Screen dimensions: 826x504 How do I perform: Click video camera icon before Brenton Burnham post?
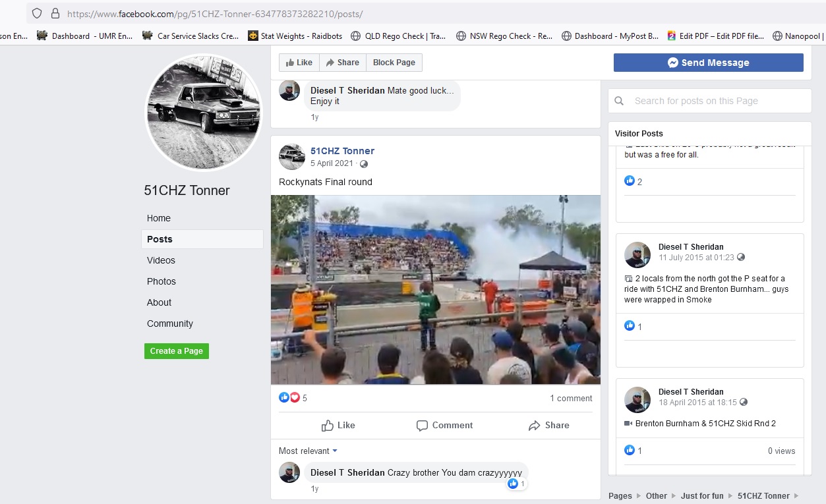628,424
